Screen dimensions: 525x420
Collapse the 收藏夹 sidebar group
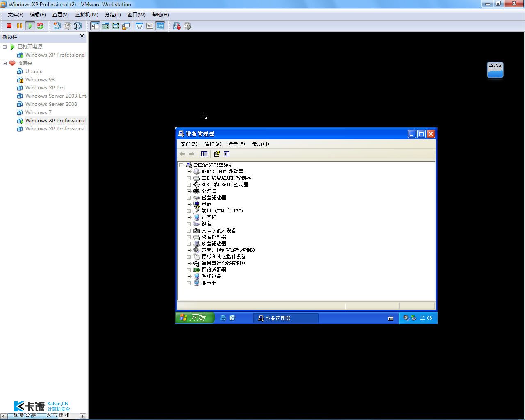pos(5,63)
